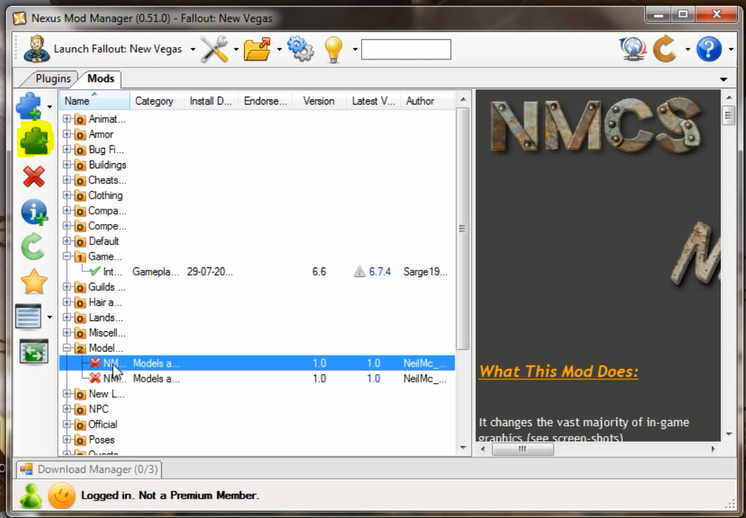Expand the NPC category node
Viewport: 746px width, 518px height.
pos(67,409)
